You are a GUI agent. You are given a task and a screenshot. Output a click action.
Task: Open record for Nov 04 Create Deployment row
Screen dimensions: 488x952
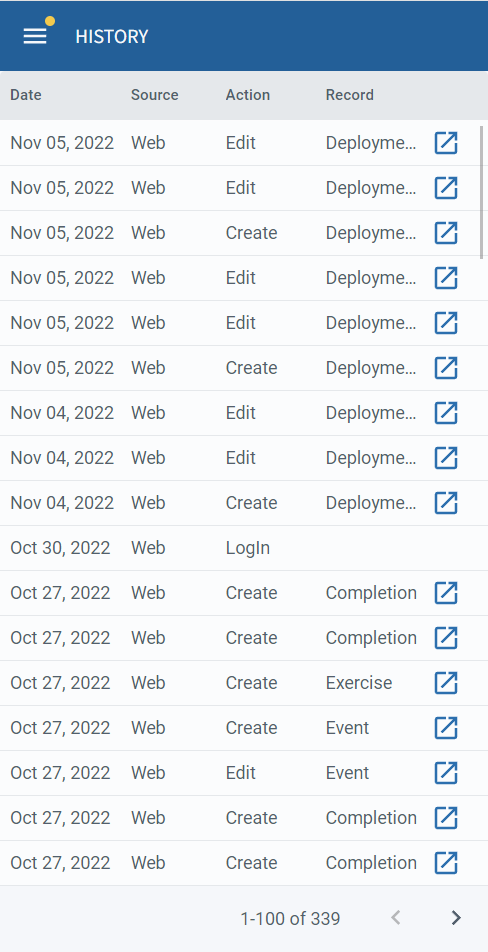(446, 503)
